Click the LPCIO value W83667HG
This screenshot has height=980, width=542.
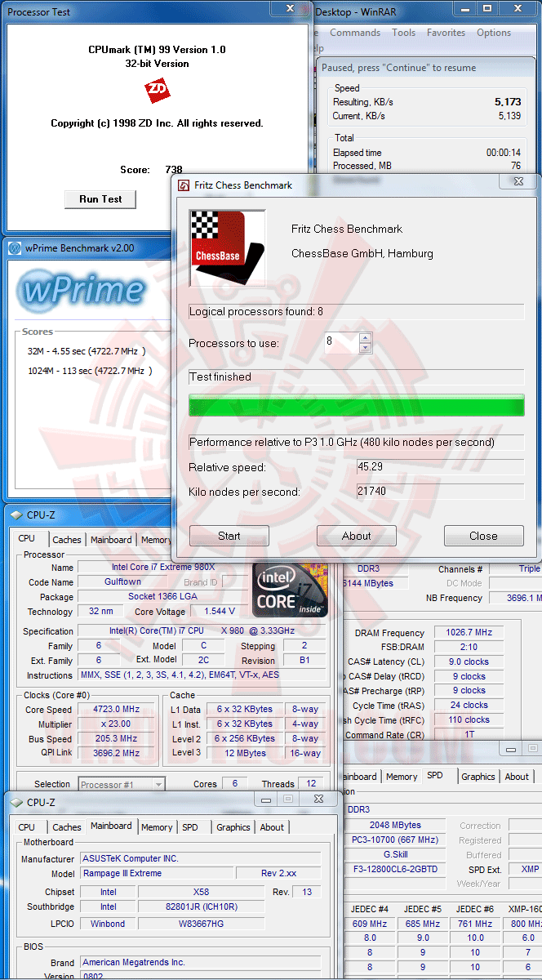(201, 924)
